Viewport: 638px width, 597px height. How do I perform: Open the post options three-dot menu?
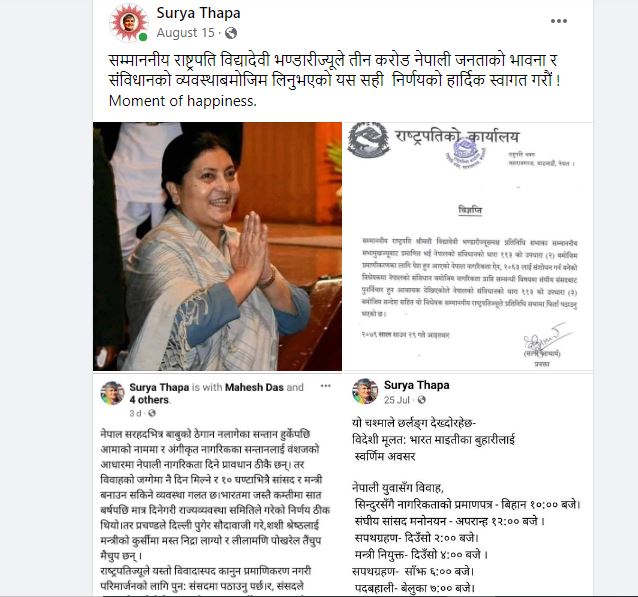pyautogui.click(x=559, y=21)
